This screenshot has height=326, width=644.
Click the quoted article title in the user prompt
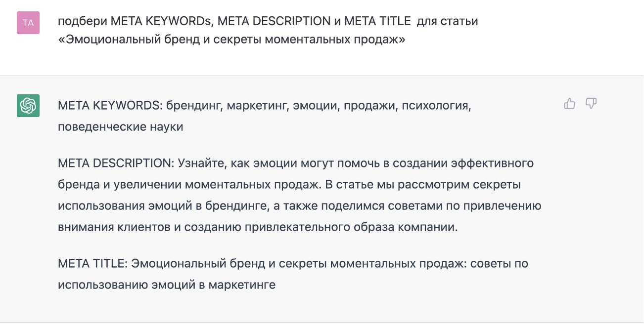(x=231, y=39)
